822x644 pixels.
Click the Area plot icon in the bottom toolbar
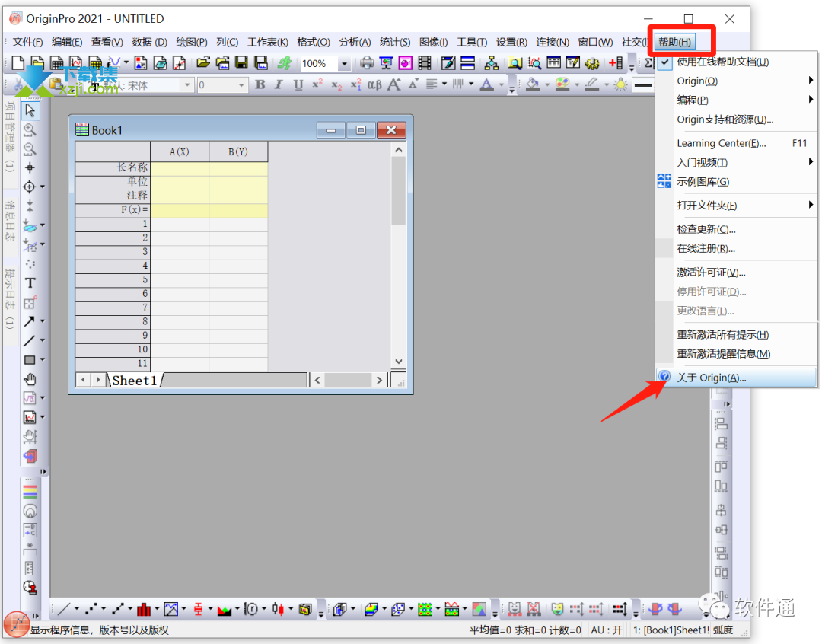pos(225,610)
